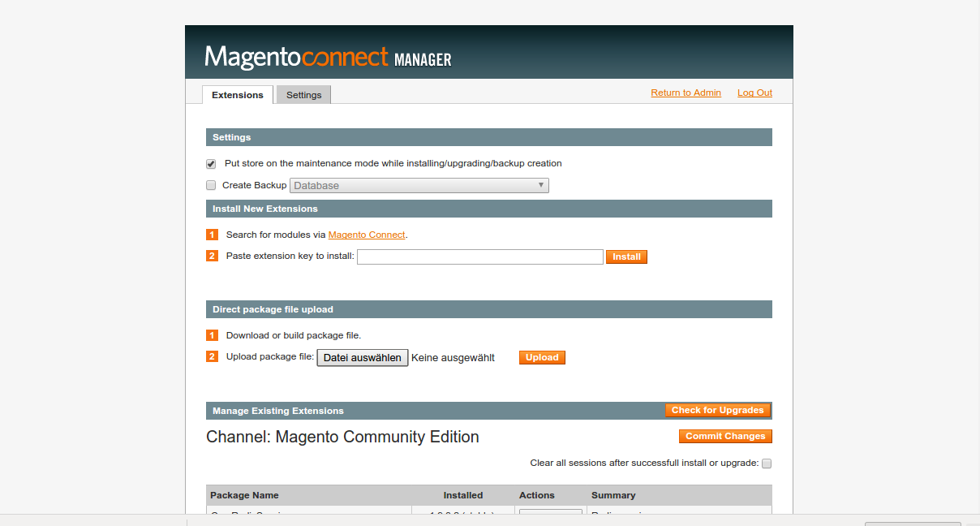Click the Datei auswählen file button
This screenshot has width=980, height=526.
363,358
